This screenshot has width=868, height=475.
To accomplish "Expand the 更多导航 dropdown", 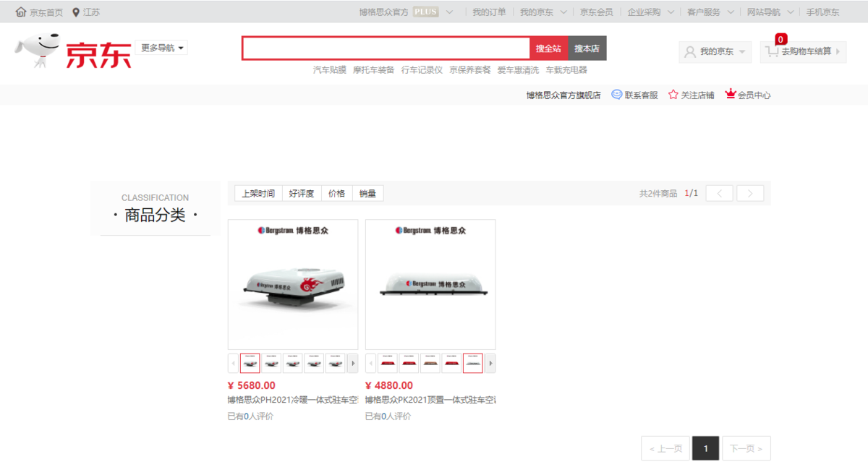I will [x=161, y=48].
